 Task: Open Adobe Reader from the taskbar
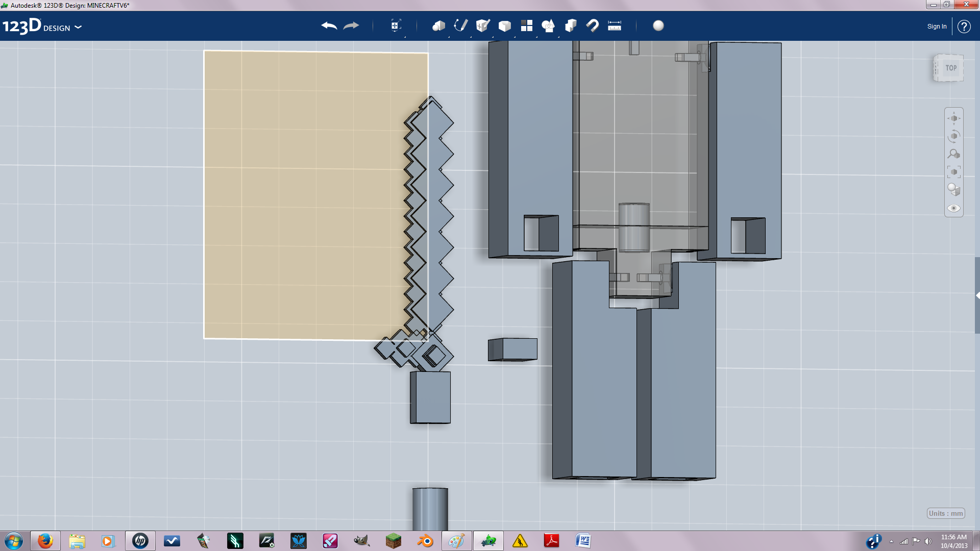coord(551,541)
